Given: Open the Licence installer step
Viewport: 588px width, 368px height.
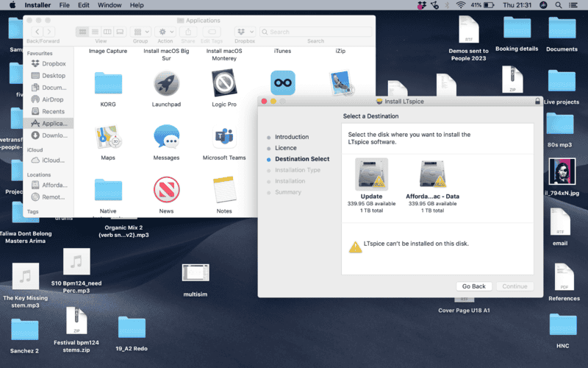Looking at the screenshot, I should pos(286,148).
